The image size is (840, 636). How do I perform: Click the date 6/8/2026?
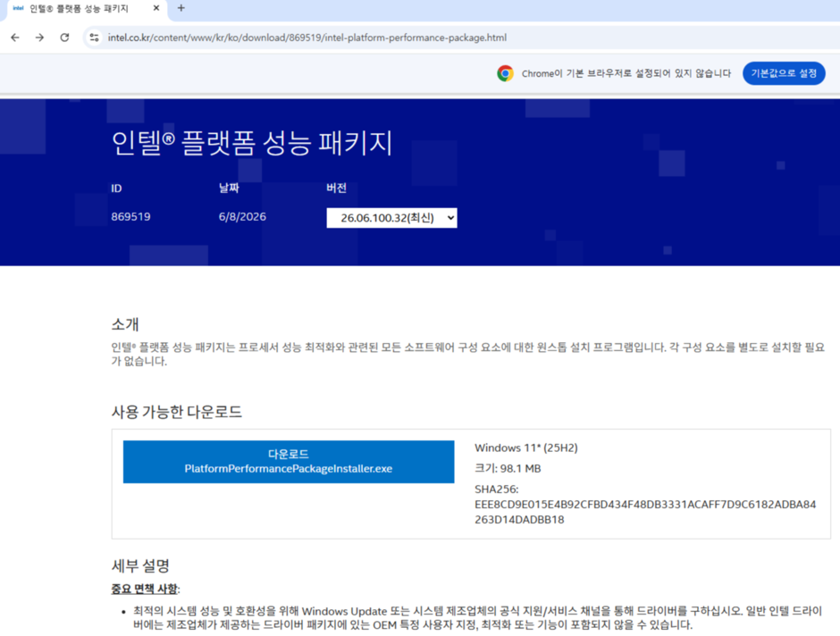[x=242, y=217]
